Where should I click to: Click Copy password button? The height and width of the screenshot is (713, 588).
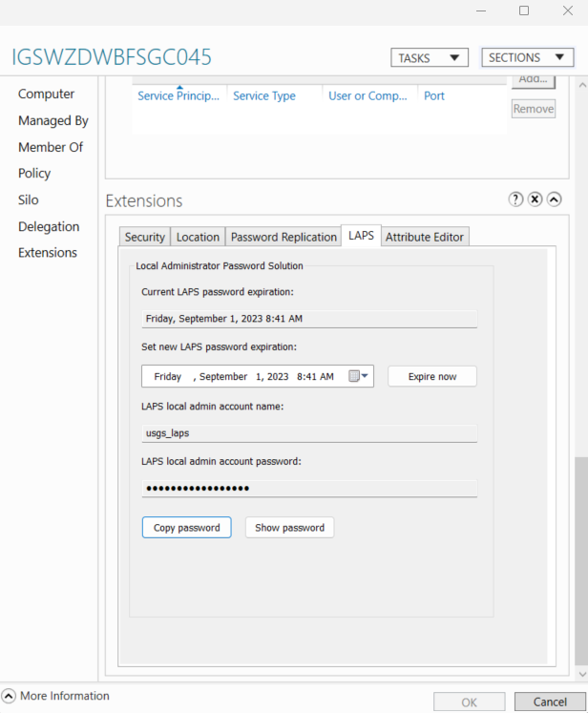186,528
